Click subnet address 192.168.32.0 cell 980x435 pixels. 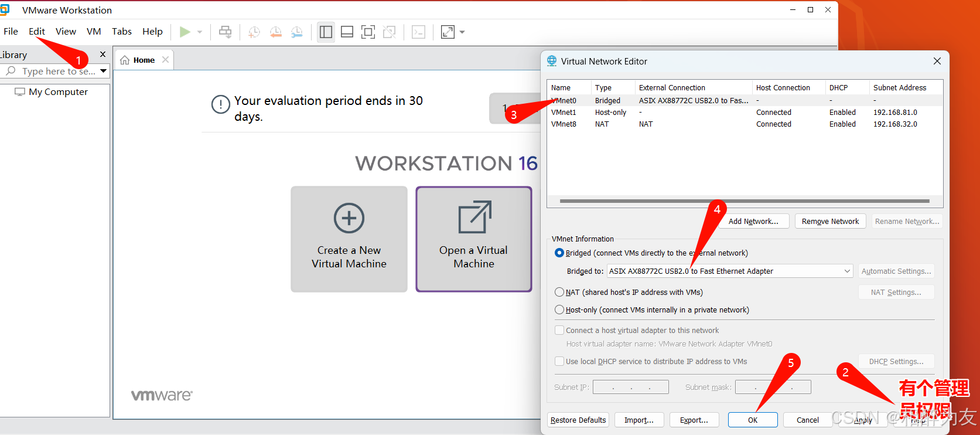tap(895, 124)
